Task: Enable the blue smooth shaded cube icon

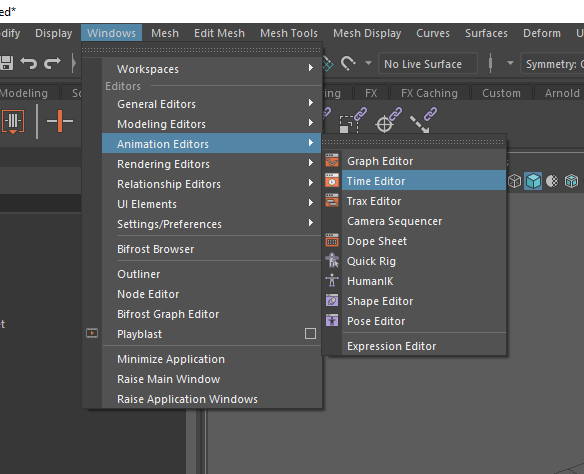Action: click(x=533, y=181)
